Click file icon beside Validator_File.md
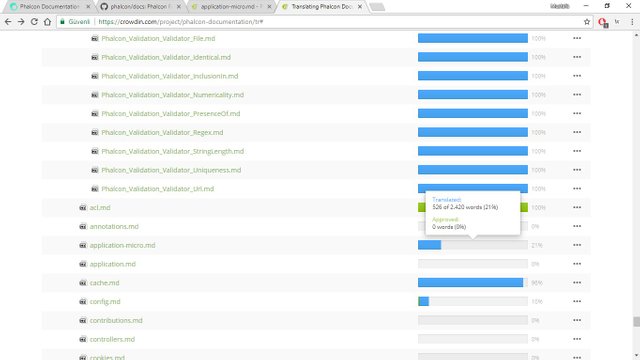The image size is (640, 360). click(x=95, y=38)
